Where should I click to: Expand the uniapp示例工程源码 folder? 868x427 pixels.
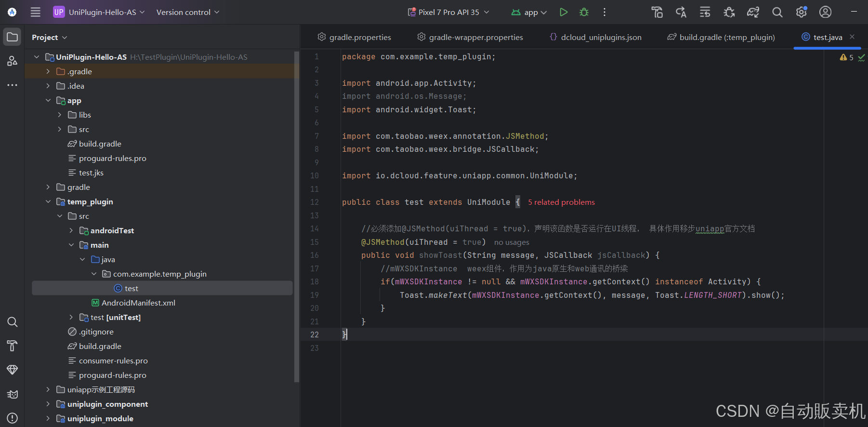[x=48, y=389]
